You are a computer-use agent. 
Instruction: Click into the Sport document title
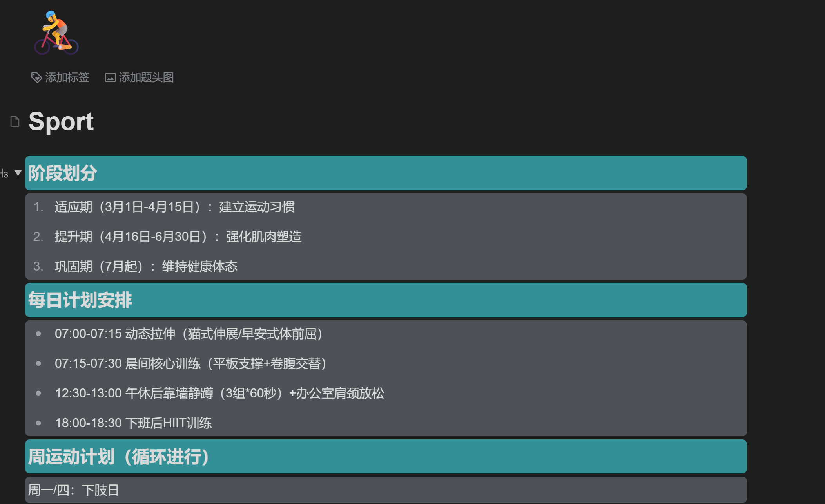(x=61, y=121)
